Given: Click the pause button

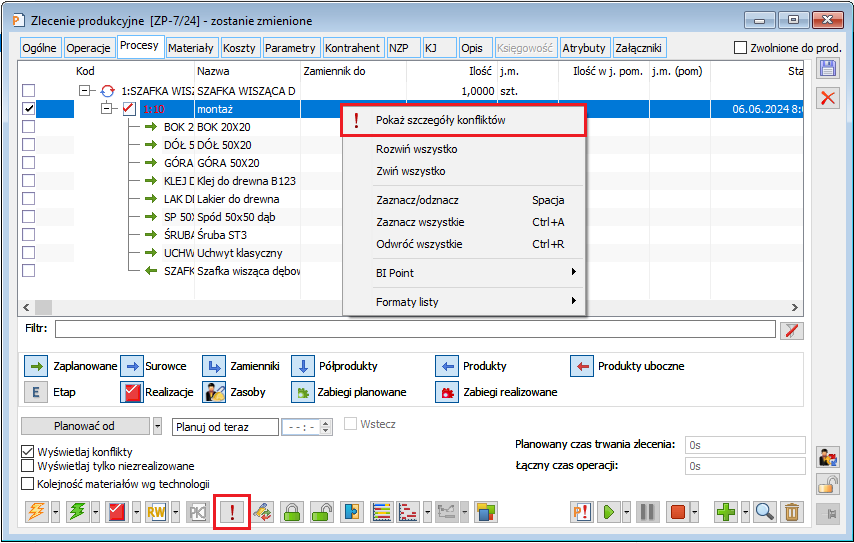Looking at the screenshot, I should tap(647, 512).
